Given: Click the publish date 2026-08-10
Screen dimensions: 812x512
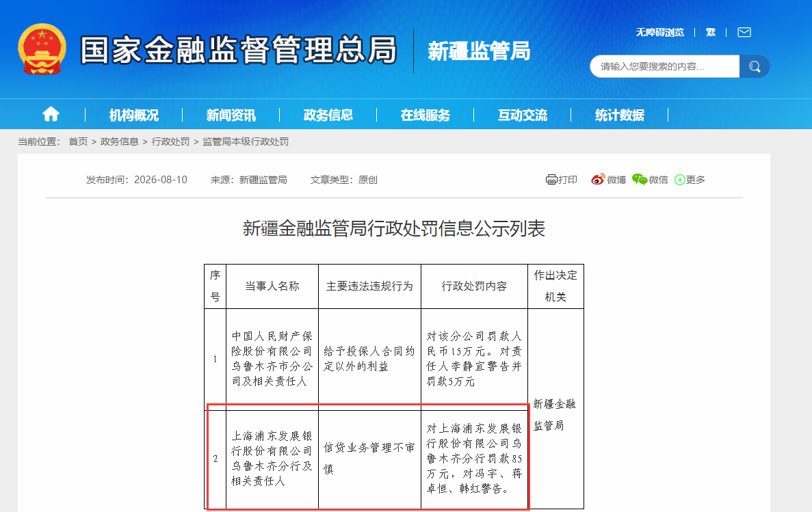Looking at the screenshot, I should click(x=161, y=180).
